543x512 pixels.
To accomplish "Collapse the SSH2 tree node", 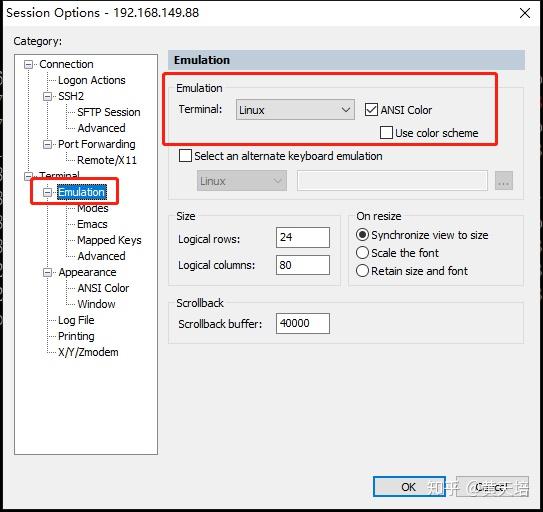I will point(47,96).
